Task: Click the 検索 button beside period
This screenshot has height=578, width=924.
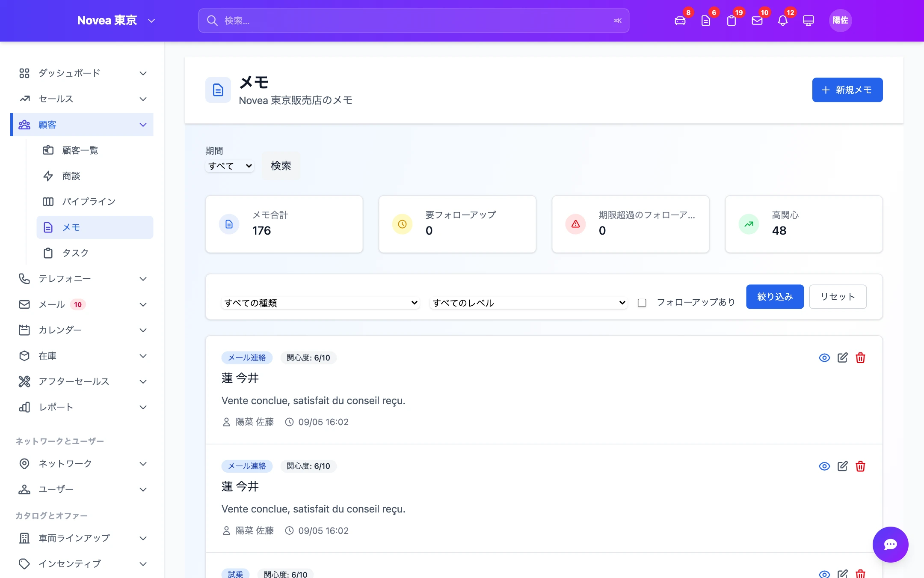Action: click(x=281, y=166)
